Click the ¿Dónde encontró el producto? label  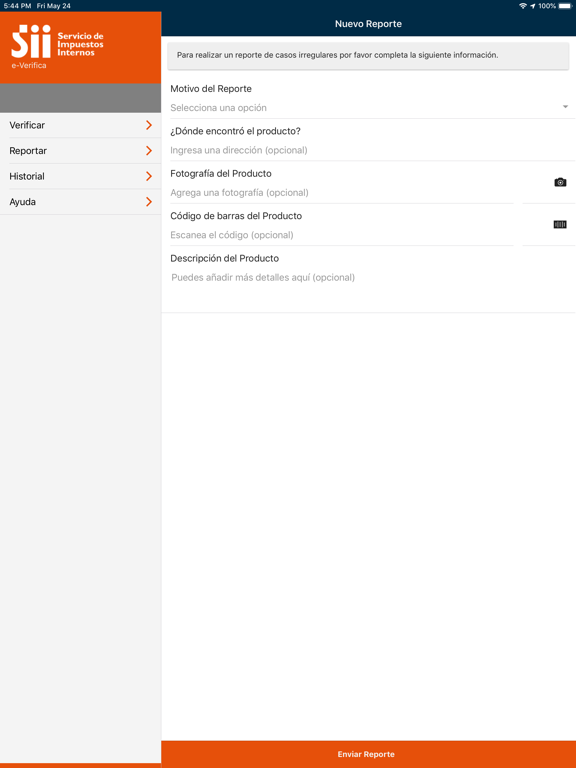tap(235, 131)
